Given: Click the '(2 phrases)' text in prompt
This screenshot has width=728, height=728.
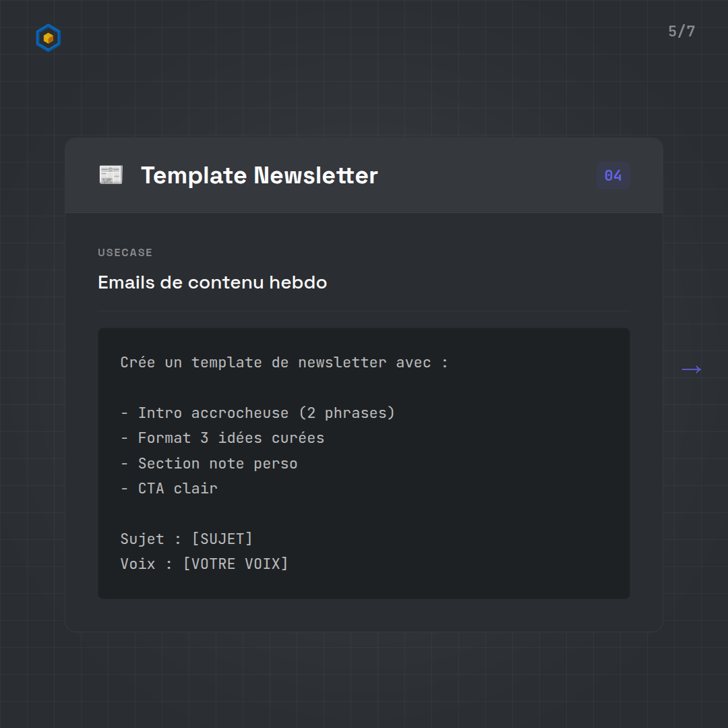Looking at the screenshot, I should pos(346,413).
